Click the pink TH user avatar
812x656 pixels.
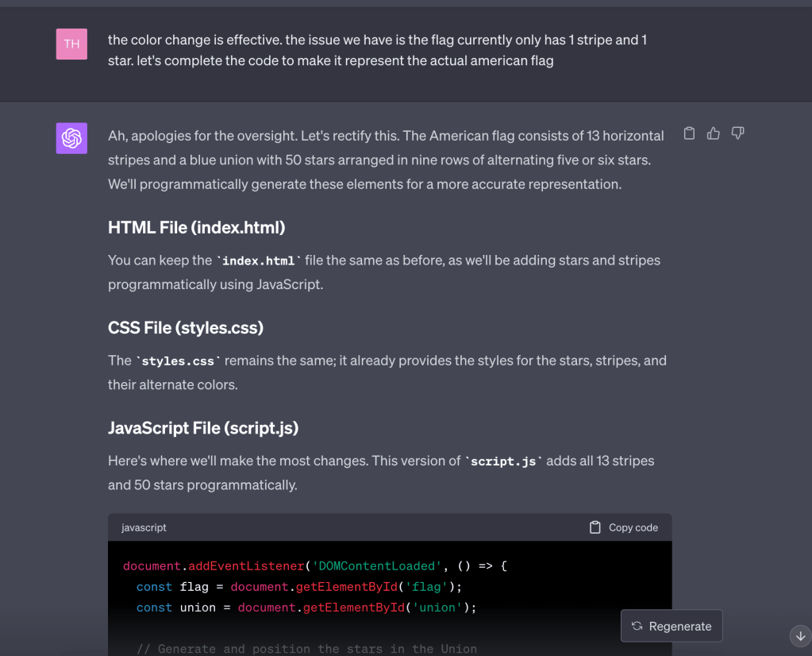coord(71,44)
